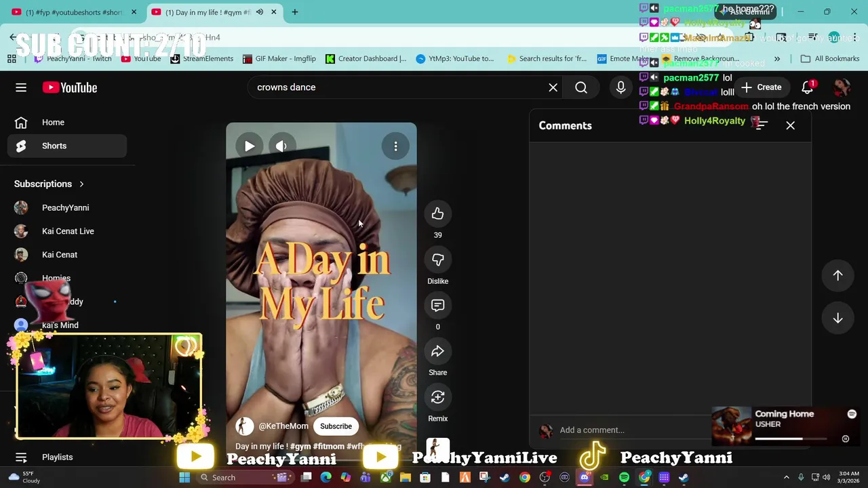Subscribe to @KeTheMom
Viewport: 868px width, 488px height.
pos(336,426)
